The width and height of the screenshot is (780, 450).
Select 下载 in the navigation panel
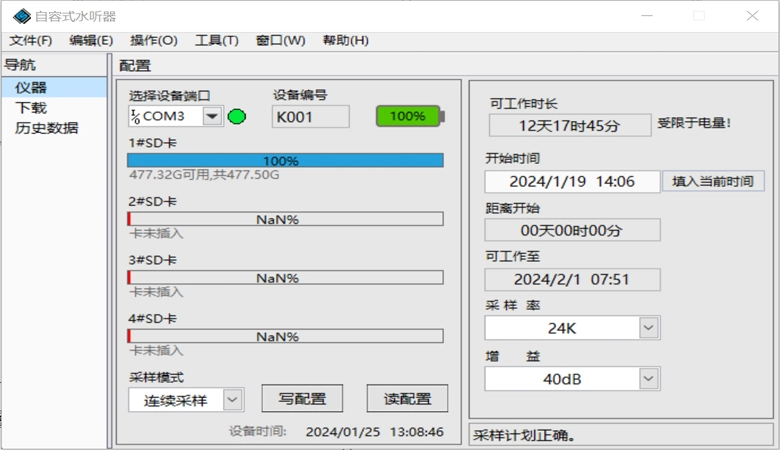(31, 108)
